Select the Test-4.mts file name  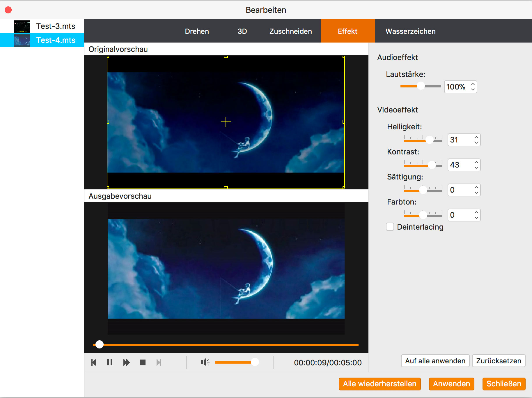[56, 40]
